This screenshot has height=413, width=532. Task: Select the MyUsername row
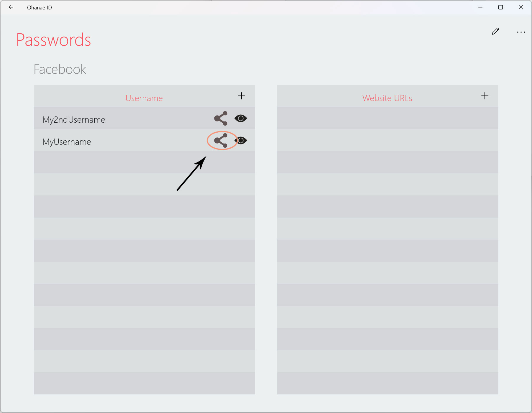pos(145,140)
